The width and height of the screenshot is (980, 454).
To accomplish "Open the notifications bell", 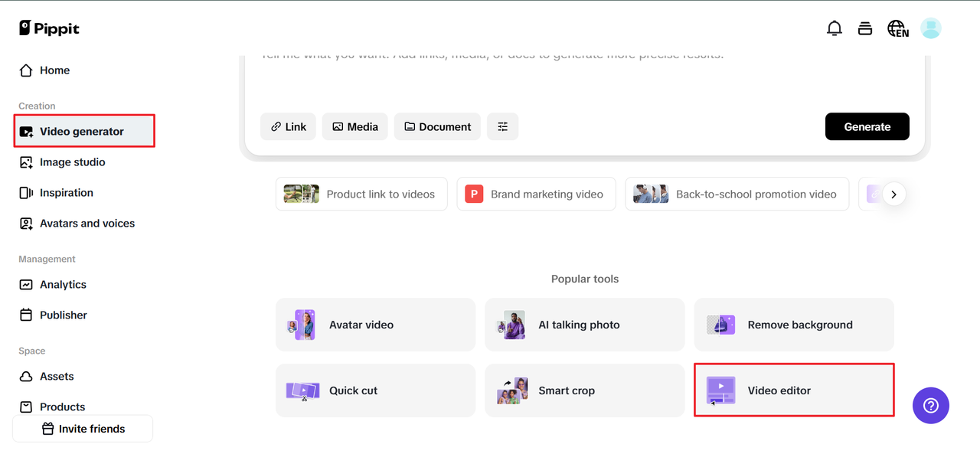I will point(835,28).
